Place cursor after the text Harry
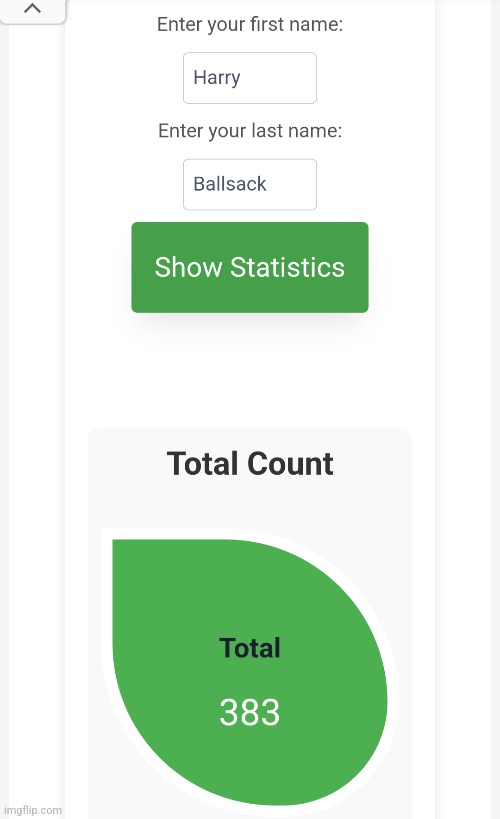 pos(241,78)
